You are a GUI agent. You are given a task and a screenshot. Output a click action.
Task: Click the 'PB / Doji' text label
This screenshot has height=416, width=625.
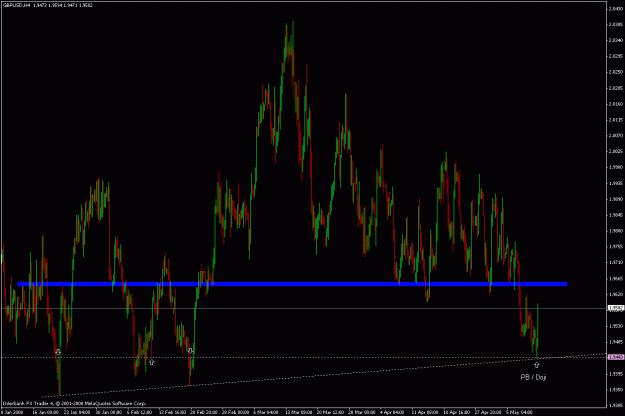point(533,377)
